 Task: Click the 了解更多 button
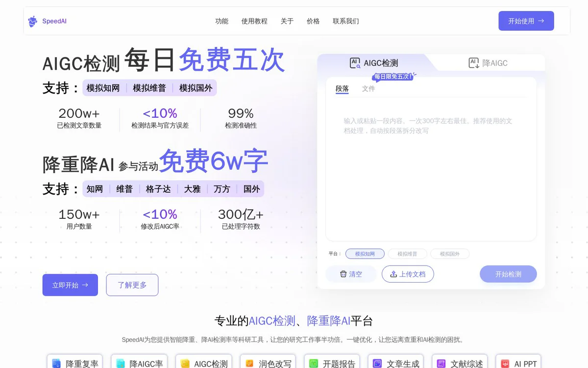132,285
